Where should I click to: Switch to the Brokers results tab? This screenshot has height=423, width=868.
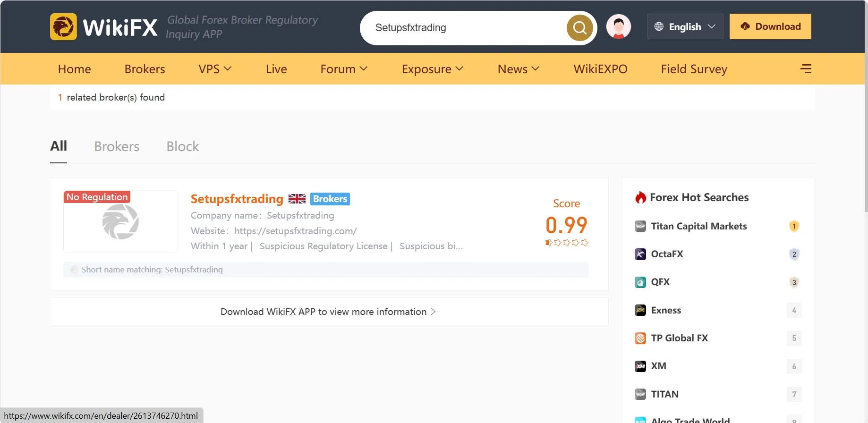[117, 146]
